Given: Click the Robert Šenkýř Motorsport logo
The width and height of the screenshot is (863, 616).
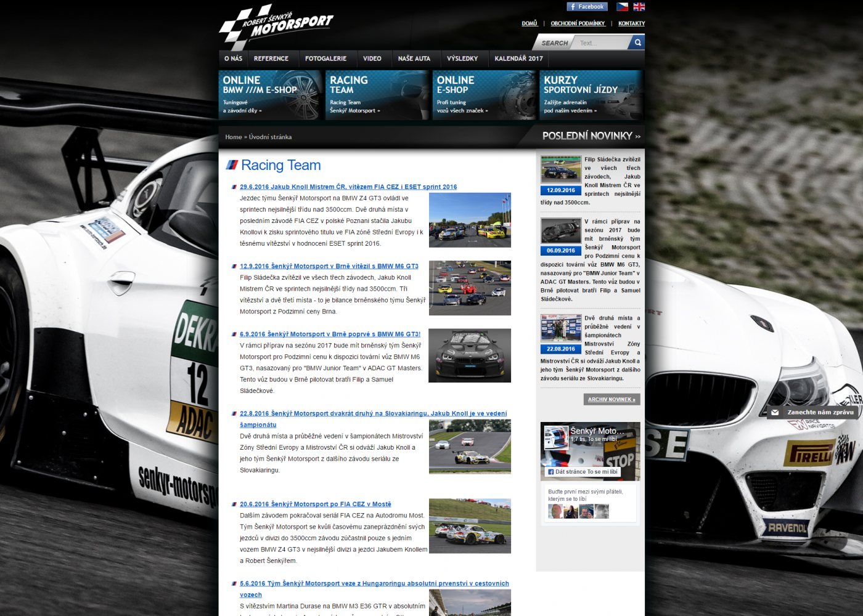Looking at the screenshot, I should [276, 26].
